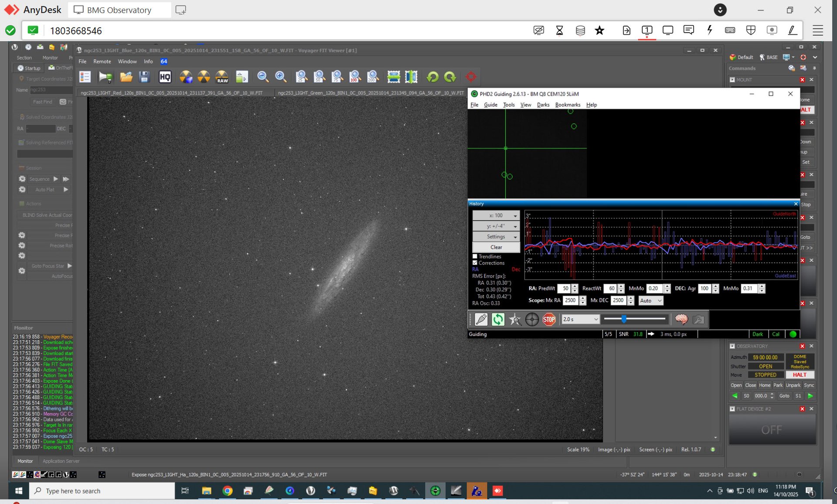Adjust the PHD2 gamma slider
Screen dimensions: 837x504
point(624,319)
